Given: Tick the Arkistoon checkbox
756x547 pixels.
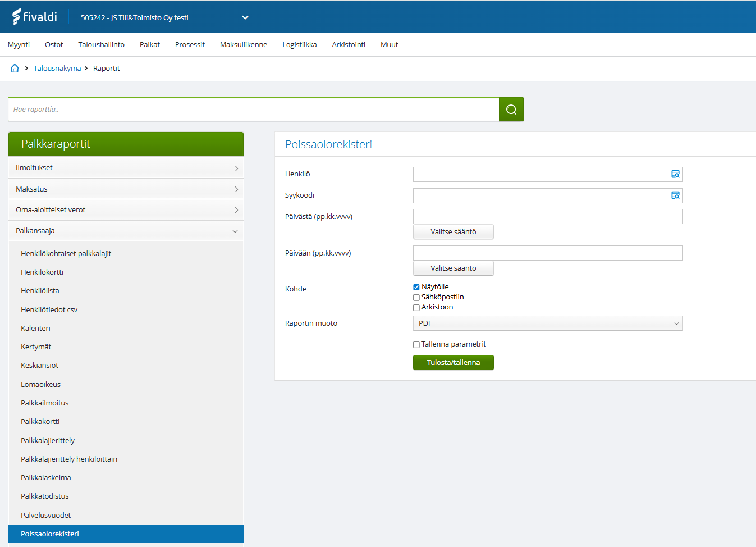Looking at the screenshot, I should [416, 307].
